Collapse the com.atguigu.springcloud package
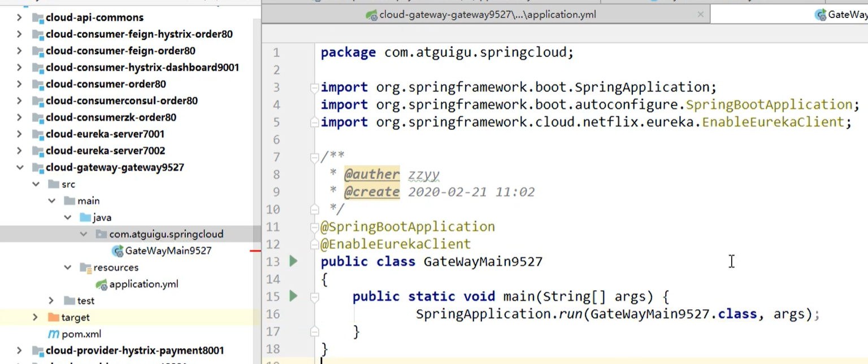Viewport: 868px width, 364px height. tap(83, 234)
